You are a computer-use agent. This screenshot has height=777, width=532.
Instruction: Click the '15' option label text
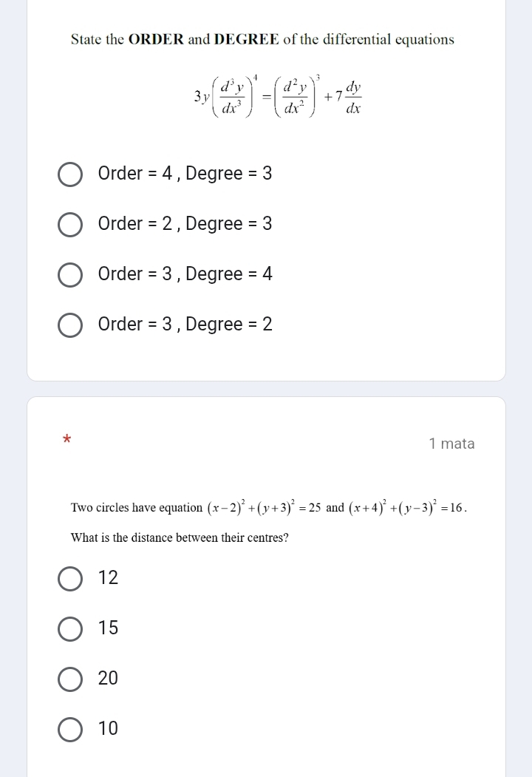click(x=108, y=628)
